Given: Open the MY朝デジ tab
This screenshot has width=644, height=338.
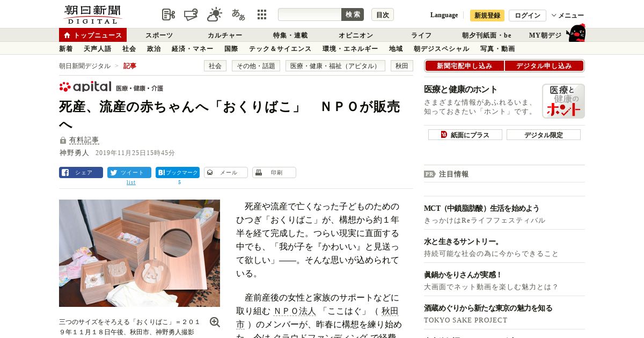Looking at the screenshot, I should (x=545, y=35).
